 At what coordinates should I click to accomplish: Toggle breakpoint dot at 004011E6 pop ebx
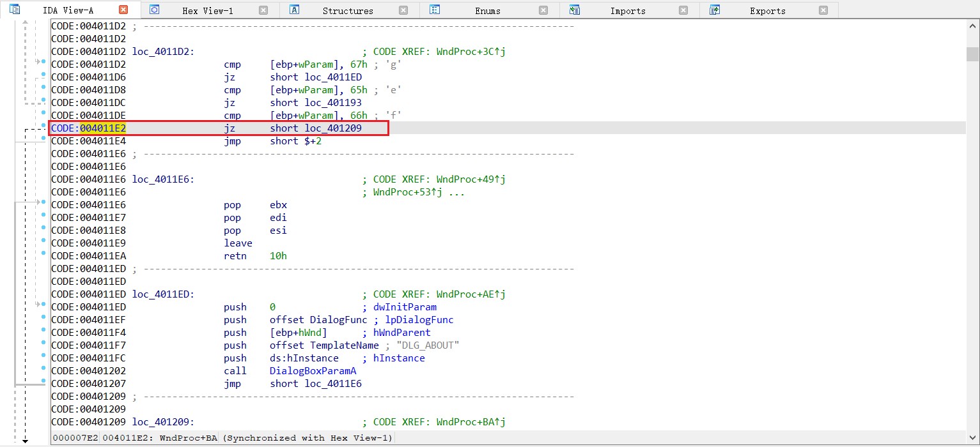tap(43, 202)
